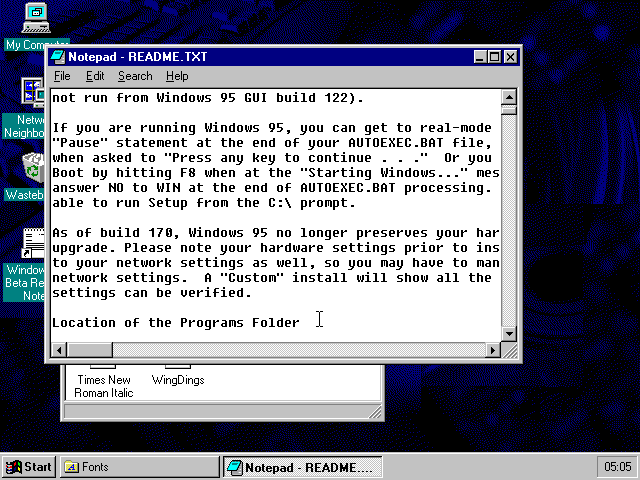Click the horizontal scrollbar right arrow

pyautogui.click(x=493, y=350)
